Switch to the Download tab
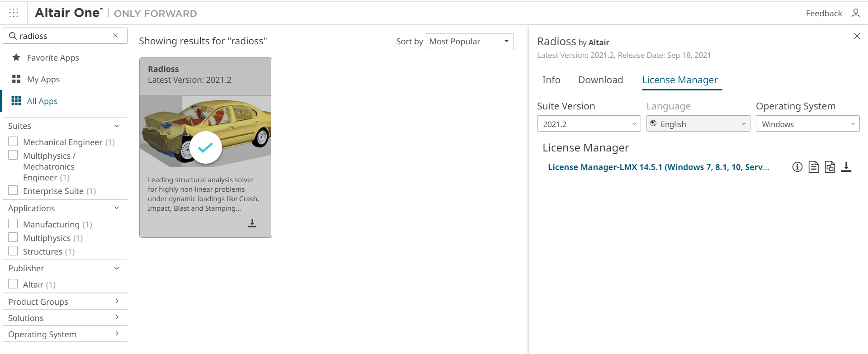 point(600,80)
